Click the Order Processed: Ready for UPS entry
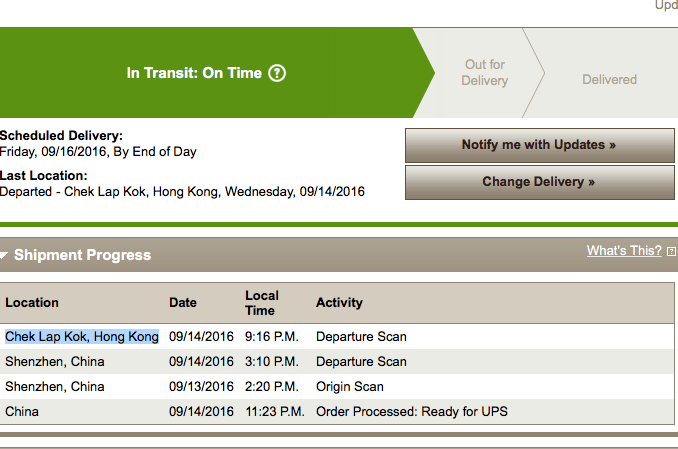The image size is (678, 449). pyautogui.click(x=412, y=411)
